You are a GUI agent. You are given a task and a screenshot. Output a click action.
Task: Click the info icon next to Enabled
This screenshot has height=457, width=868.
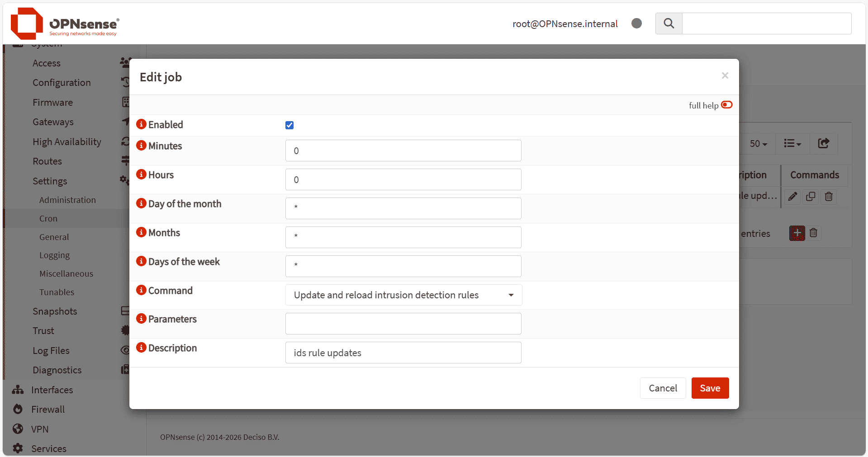pyautogui.click(x=141, y=124)
